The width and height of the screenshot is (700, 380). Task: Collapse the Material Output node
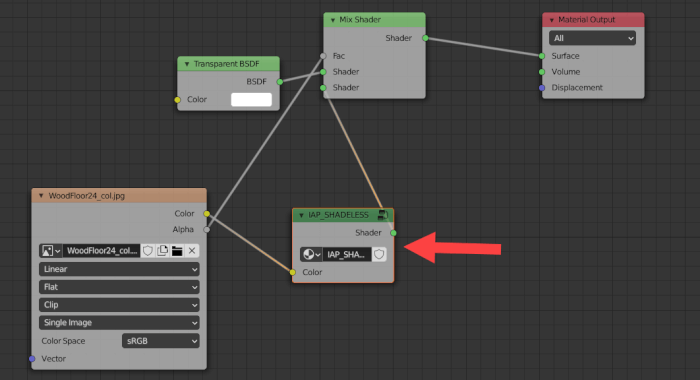pos(551,20)
